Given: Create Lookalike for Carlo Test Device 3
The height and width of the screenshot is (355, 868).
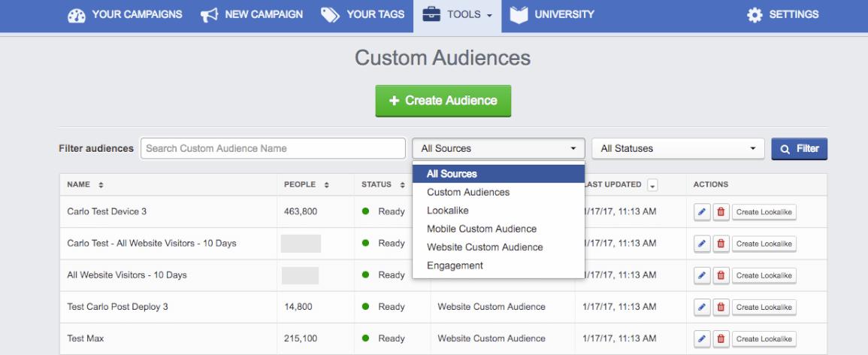Looking at the screenshot, I should point(764,212).
